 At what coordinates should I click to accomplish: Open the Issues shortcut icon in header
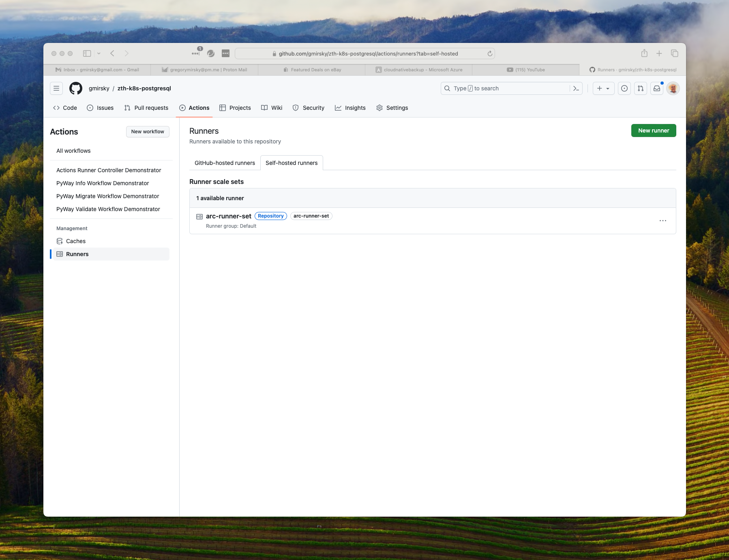tap(624, 88)
